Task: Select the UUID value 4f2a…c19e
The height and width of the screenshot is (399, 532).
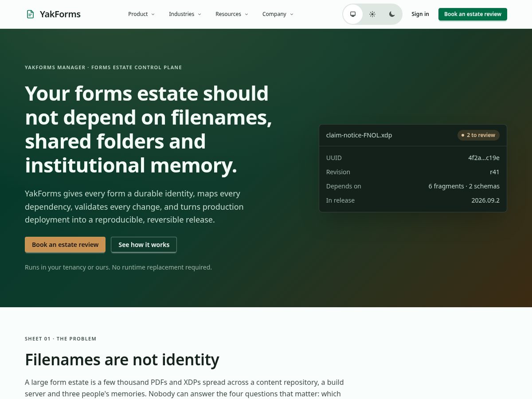Action: (484, 158)
